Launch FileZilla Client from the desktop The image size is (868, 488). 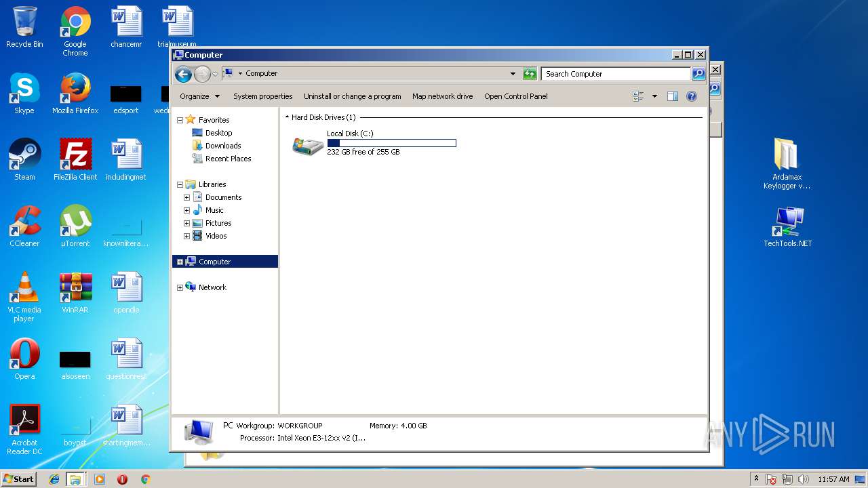tap(75, 160)
